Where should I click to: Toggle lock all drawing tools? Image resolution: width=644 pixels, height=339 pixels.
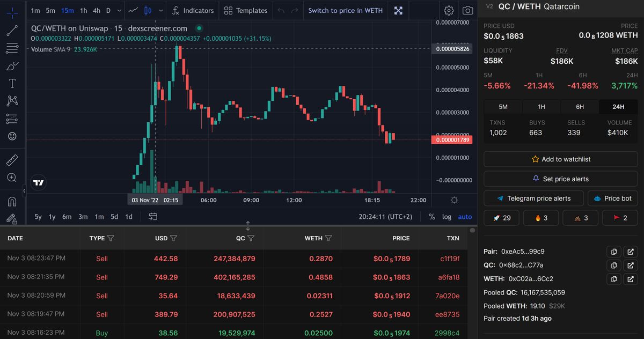click(x=12, y=218)
